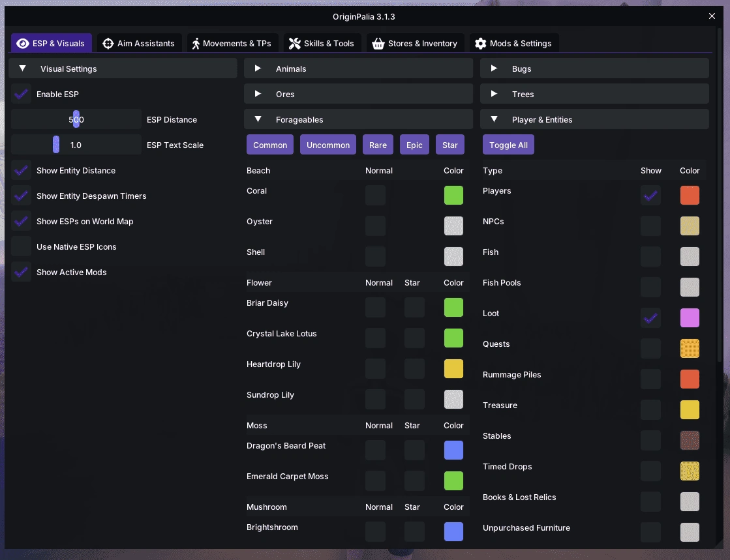Click the Star forageables button

[x=449, y=145]
